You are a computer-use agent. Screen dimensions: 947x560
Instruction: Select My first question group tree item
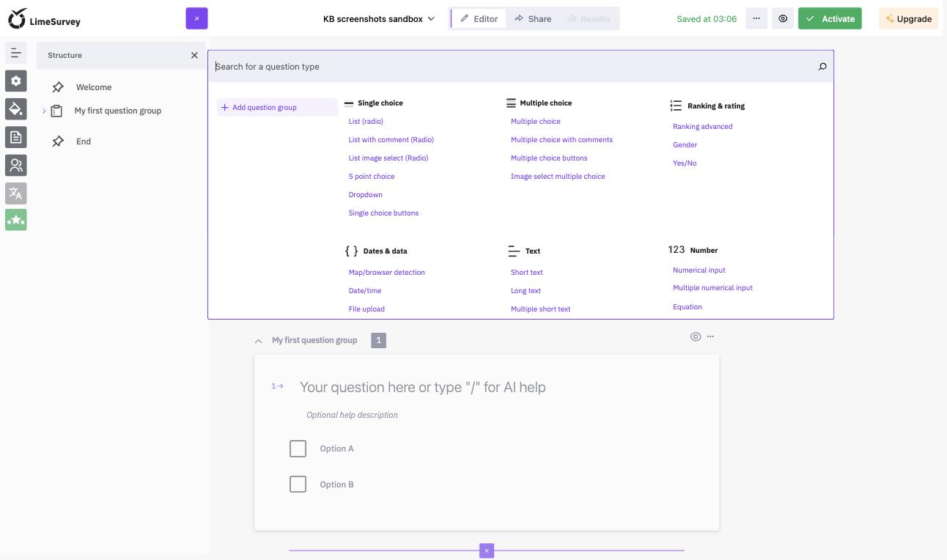pos(118,111)
